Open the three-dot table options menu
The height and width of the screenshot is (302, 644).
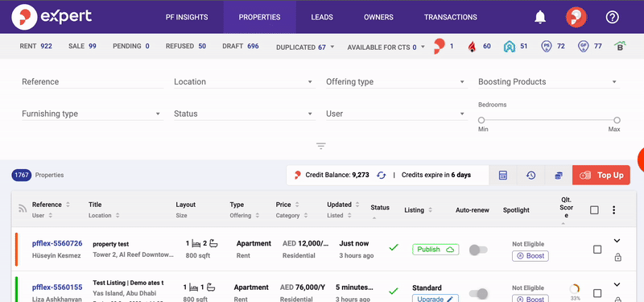click(613, 210)
